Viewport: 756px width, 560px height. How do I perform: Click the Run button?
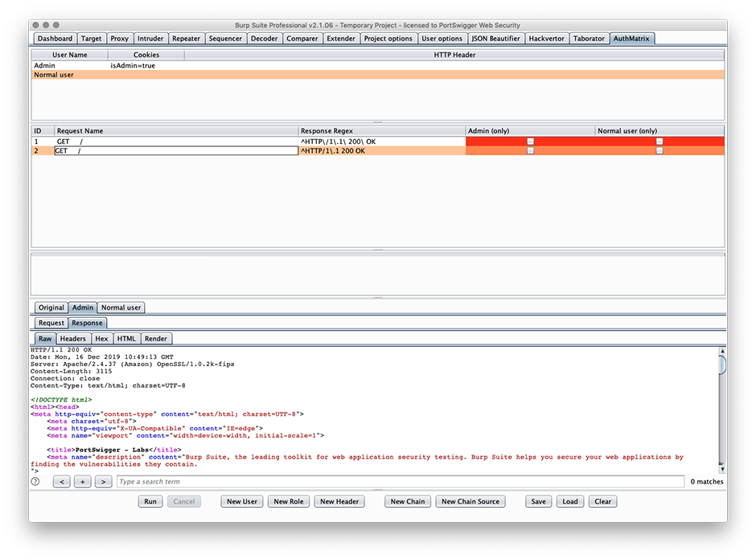tap(150, 501)
